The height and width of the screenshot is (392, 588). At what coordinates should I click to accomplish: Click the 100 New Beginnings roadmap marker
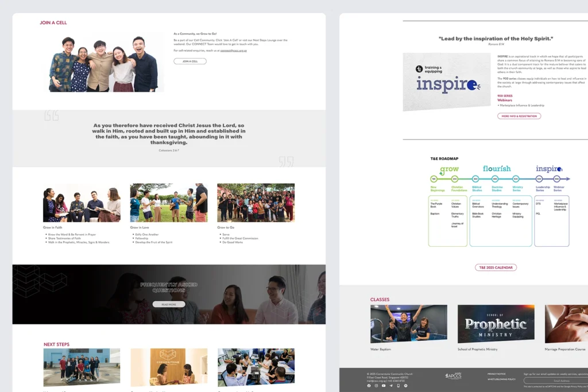click(434, 179)
